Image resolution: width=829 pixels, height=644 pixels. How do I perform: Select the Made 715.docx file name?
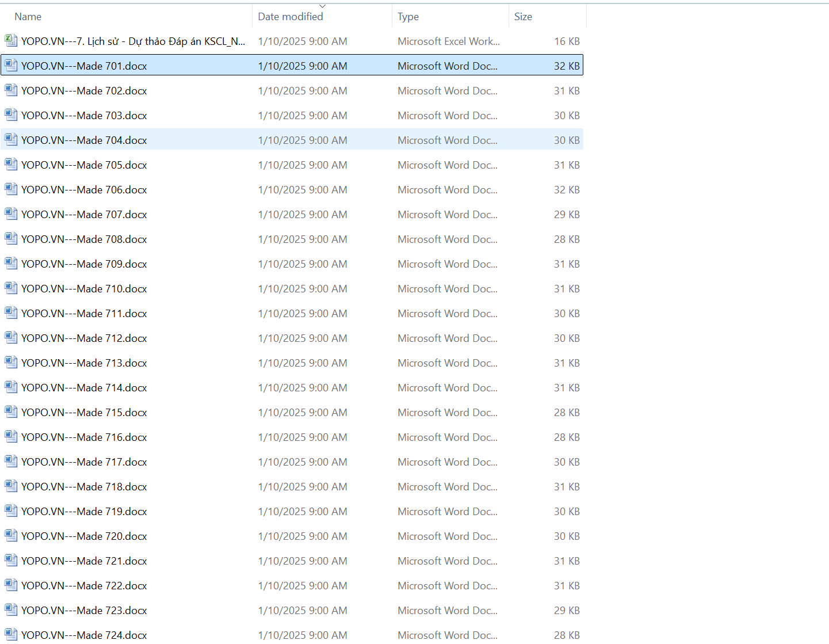click(x=84, y=413)
